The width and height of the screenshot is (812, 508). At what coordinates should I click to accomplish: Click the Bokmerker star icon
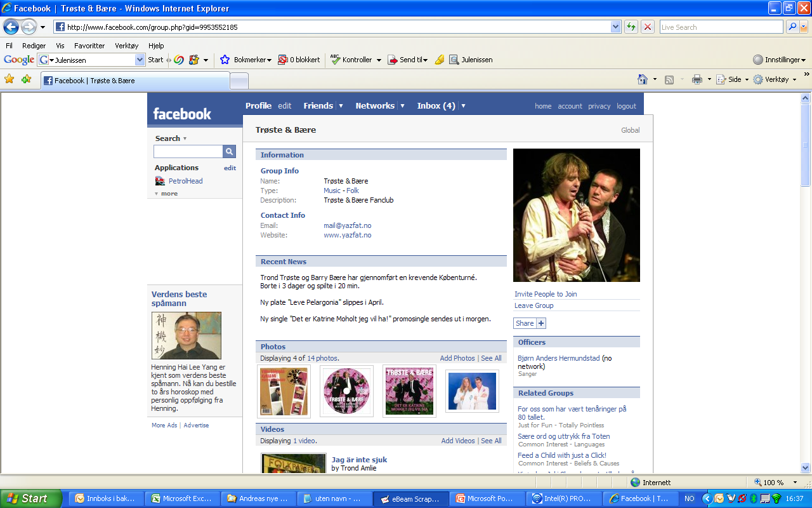point(225,60)
